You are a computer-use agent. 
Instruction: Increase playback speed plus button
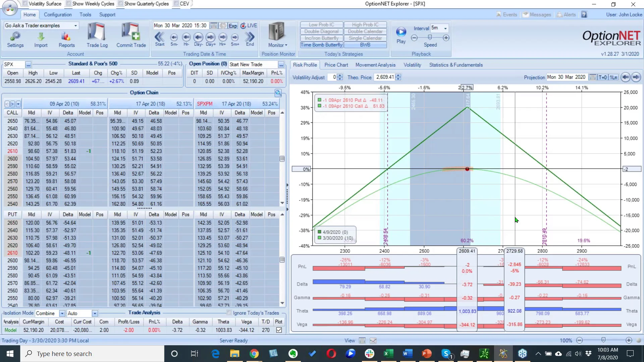pyautogui.click(x=446, y=38)
